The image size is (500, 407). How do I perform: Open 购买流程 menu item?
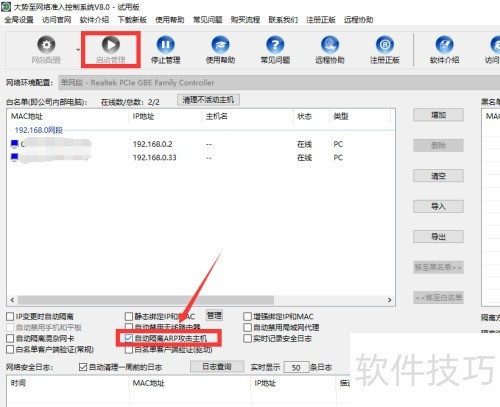[245, 20]
